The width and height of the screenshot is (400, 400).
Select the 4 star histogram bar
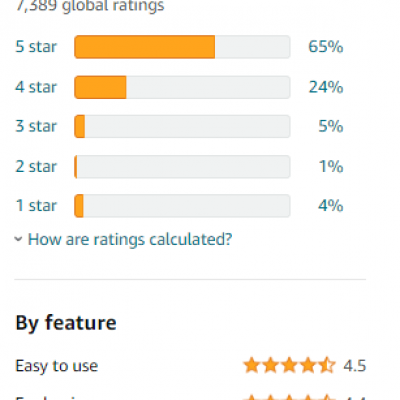tap(182, 87)
